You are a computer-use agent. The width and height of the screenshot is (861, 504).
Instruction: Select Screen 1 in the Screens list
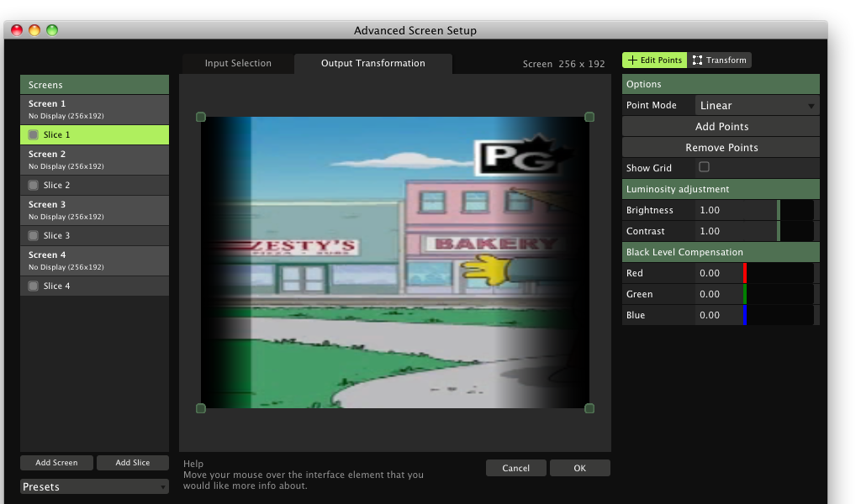tap(94, 109)
